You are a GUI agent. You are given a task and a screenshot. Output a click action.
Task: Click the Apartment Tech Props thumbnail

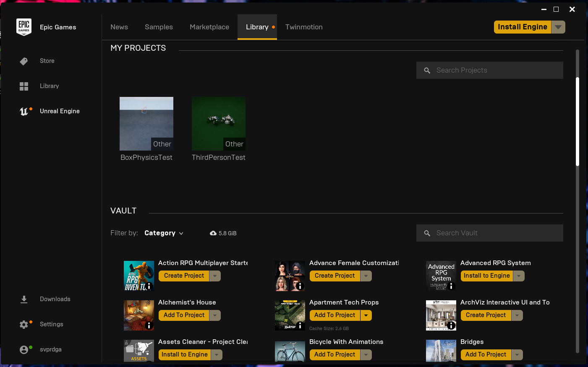290,315
